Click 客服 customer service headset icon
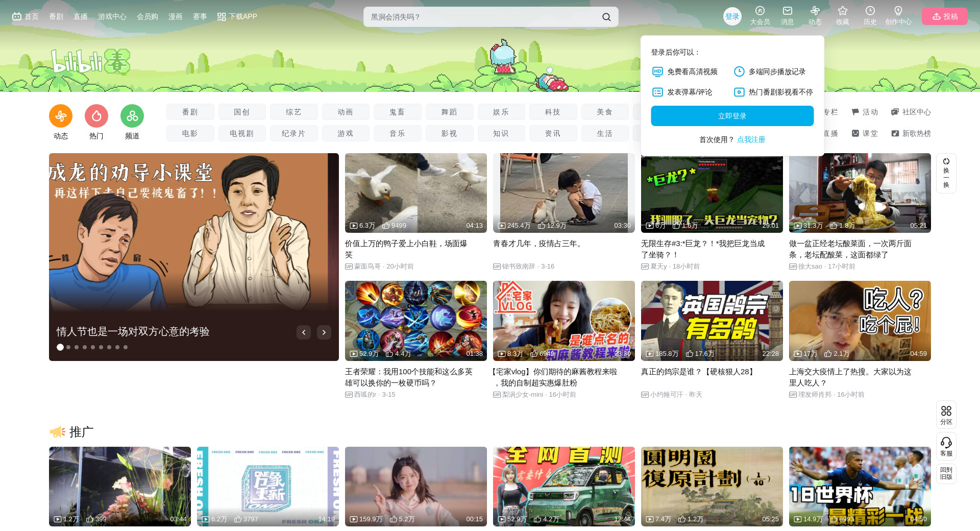 [946, 446]
